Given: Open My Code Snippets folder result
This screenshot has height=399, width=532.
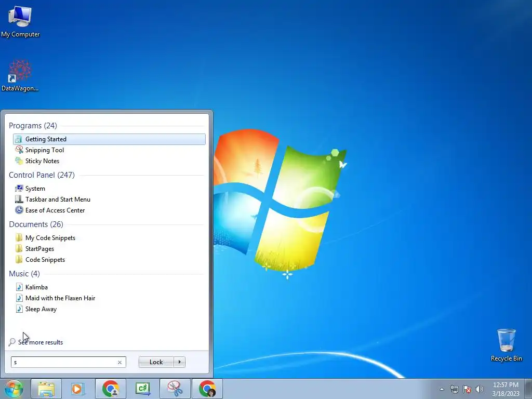Looking at the screenshot, I should tap(109, 238).
